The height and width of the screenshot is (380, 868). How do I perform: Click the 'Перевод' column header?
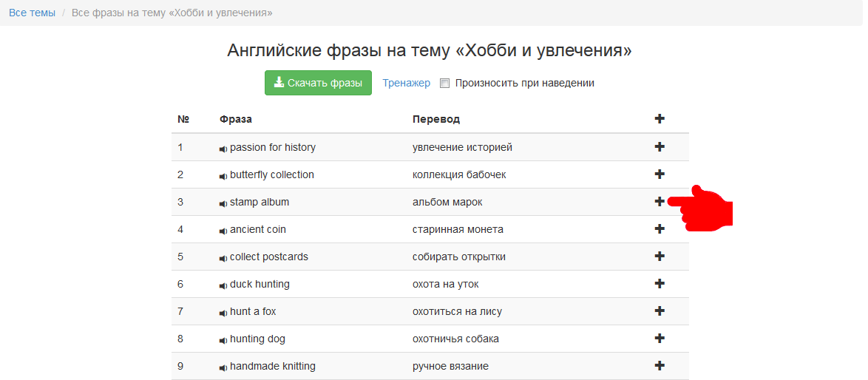(x=436, y=119)
